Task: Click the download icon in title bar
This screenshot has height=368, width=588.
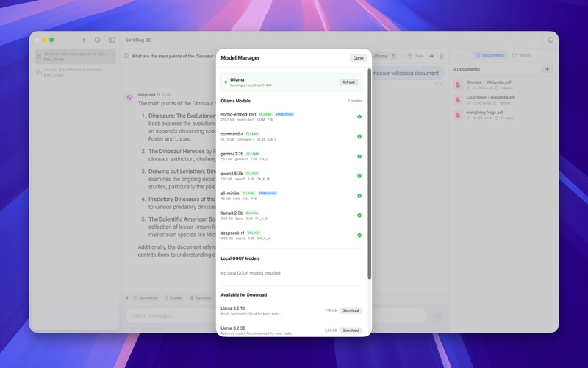Action: pyautogui.click(x=551, y=40)
